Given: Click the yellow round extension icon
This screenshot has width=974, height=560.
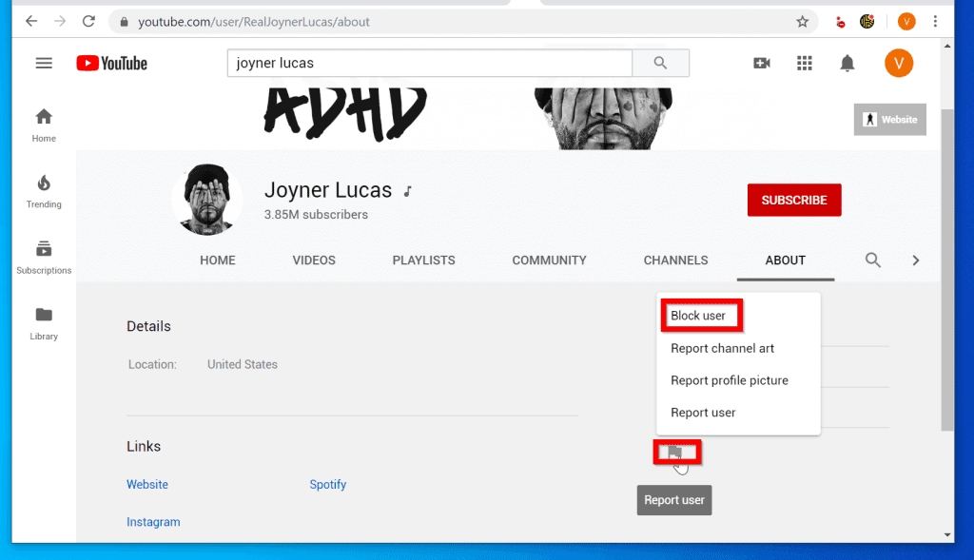Looking at the screenshot, I should click(x=867, y=22).
